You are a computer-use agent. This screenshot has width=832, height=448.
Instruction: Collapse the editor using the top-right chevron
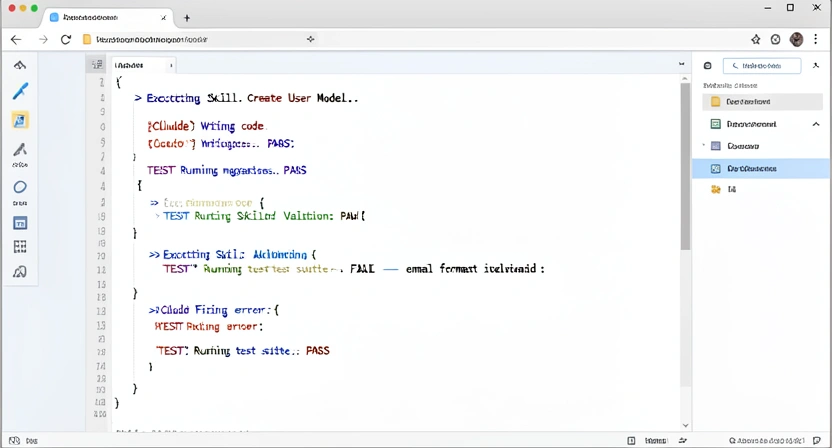[681, 64]
